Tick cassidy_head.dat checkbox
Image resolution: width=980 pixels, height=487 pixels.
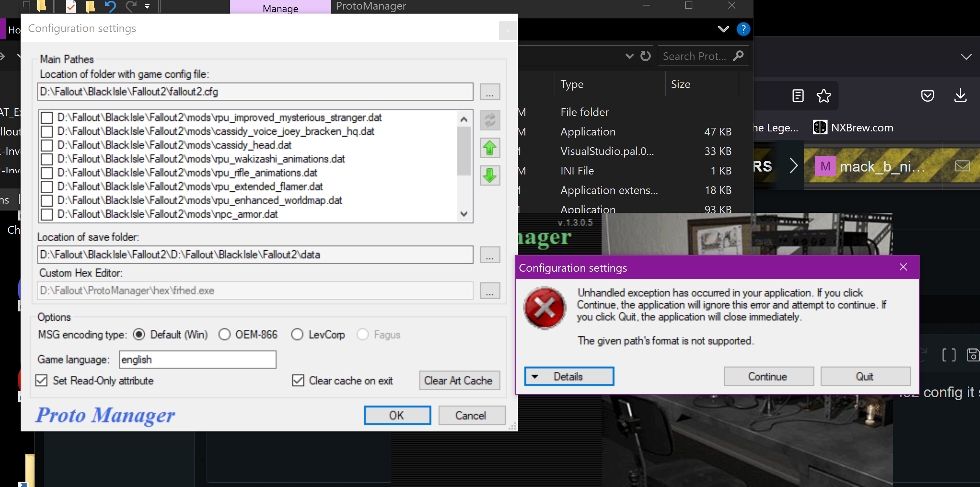pos(47,145)
